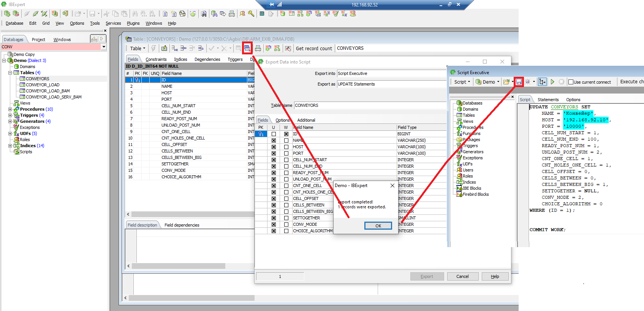Viewport: 644px width, 311px height.
Task: Open the Additional tab in Export dialog
Action: point(306,120)
